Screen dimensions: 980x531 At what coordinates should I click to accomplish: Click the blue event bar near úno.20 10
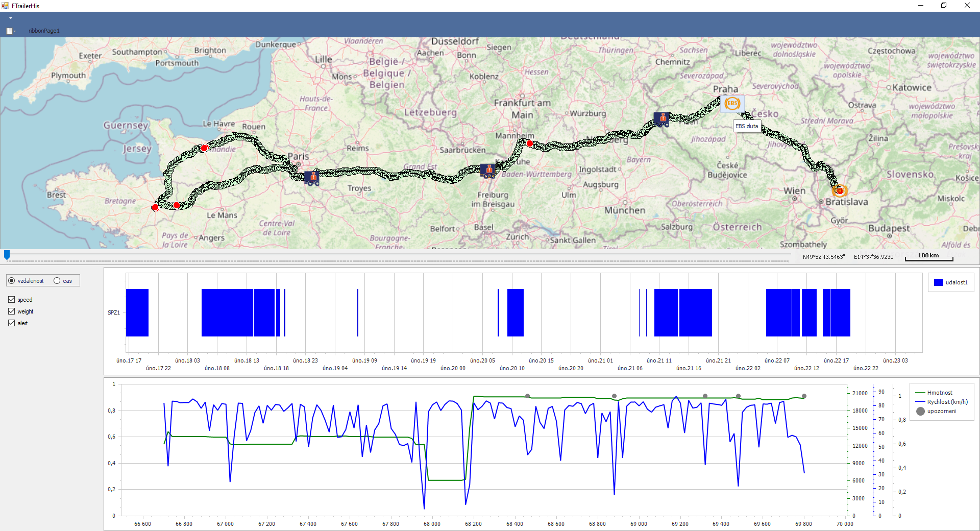(516, 312)
